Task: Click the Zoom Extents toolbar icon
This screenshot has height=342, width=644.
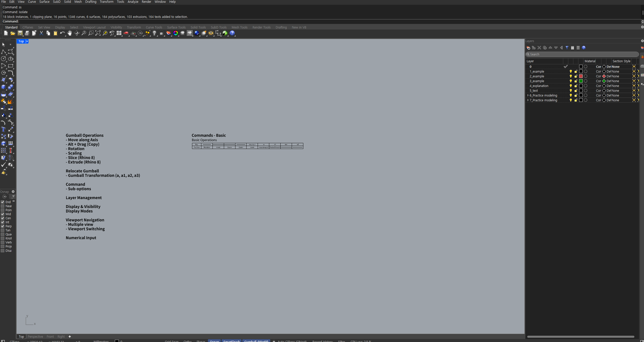Action: tap(98, 33)
